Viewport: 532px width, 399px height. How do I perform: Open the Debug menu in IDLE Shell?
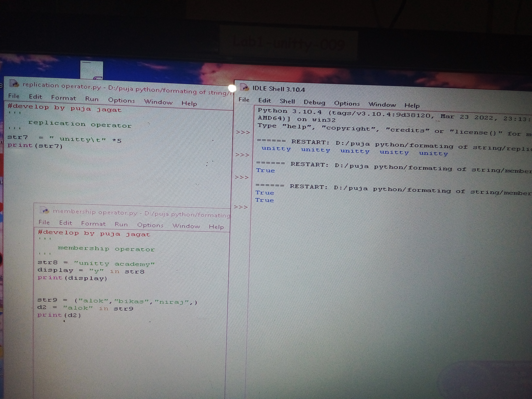314,103
